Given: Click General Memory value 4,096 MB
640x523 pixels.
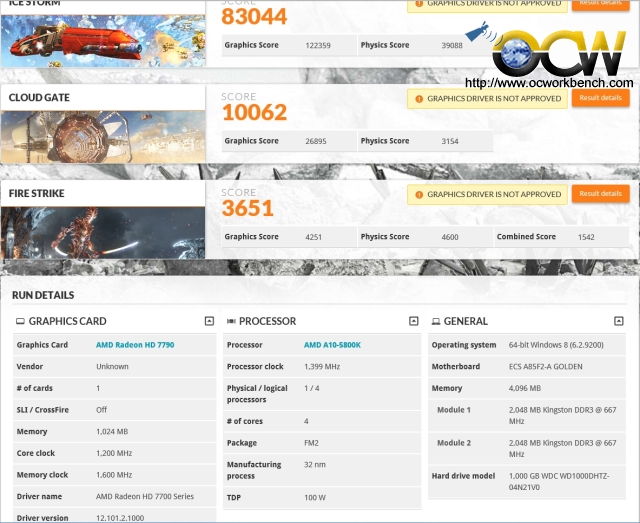Looking at the screenshot, I should (x=524, y=388).
